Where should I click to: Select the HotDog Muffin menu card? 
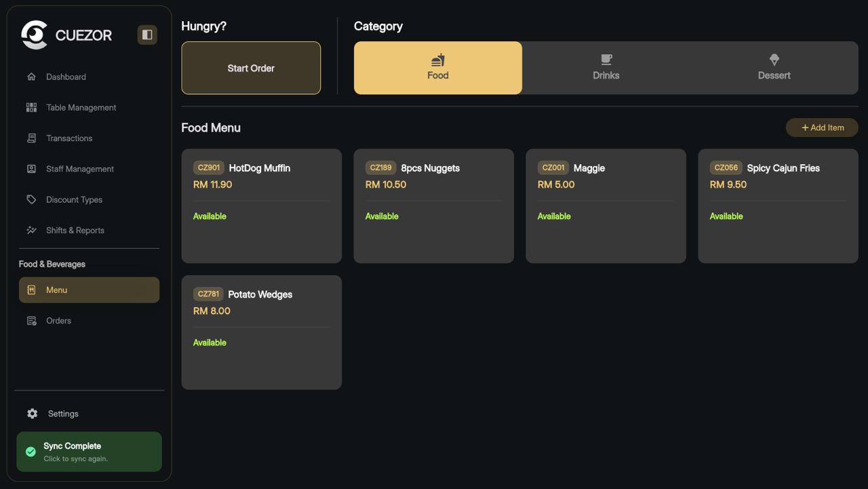pos(261,206)
